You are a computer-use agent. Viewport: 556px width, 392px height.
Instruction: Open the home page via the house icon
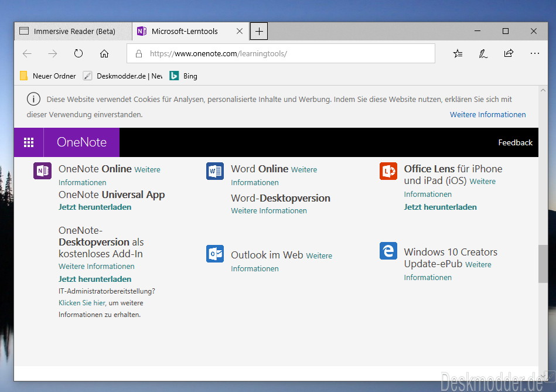[x=104, y=53]
